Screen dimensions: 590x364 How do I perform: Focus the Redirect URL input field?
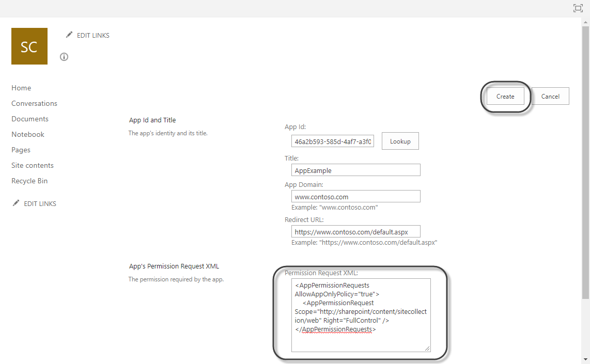(x=355, y=232)
